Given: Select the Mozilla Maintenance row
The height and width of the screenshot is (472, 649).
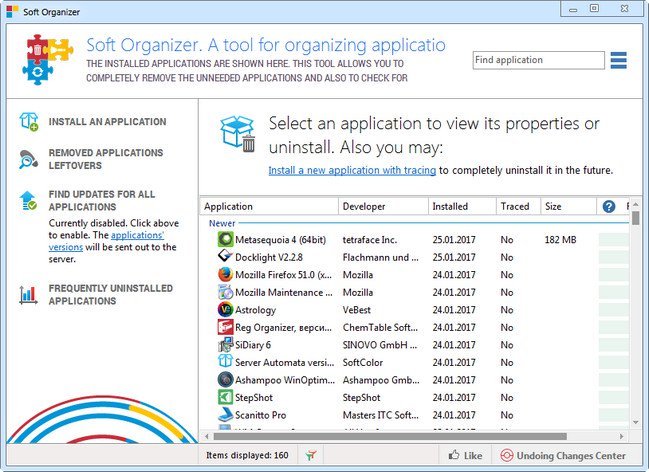Looking at the screenshot, I should coord(415,292).
